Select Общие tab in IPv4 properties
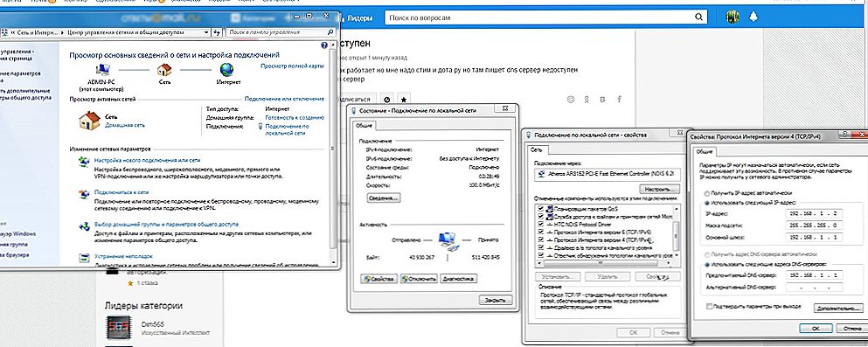Screen dimensions: 868x347 pyautogui.click(x=705, y=151)
